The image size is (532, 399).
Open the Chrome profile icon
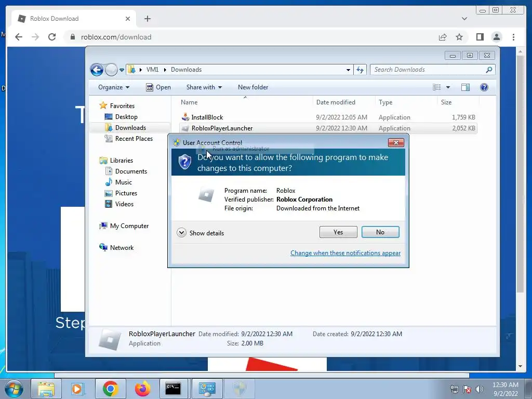tap(497, 37)
